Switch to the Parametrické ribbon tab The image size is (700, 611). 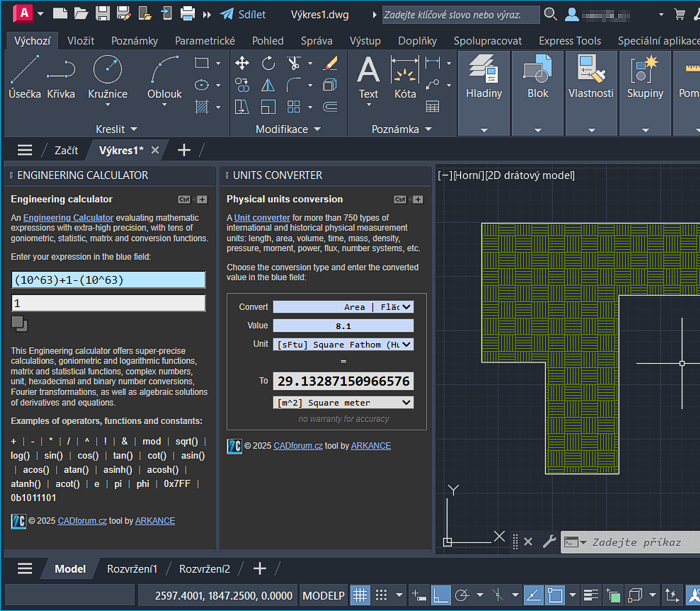pyautogui.click(x=205, y=41)
